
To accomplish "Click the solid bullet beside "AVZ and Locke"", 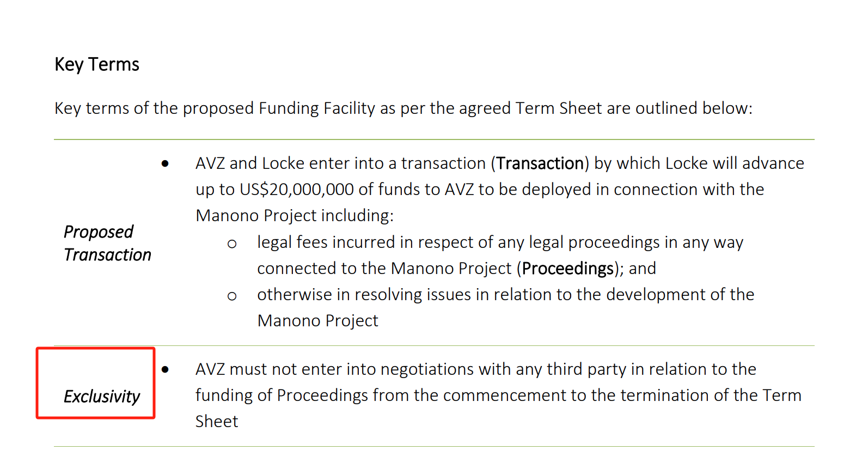I will (165, 163).
